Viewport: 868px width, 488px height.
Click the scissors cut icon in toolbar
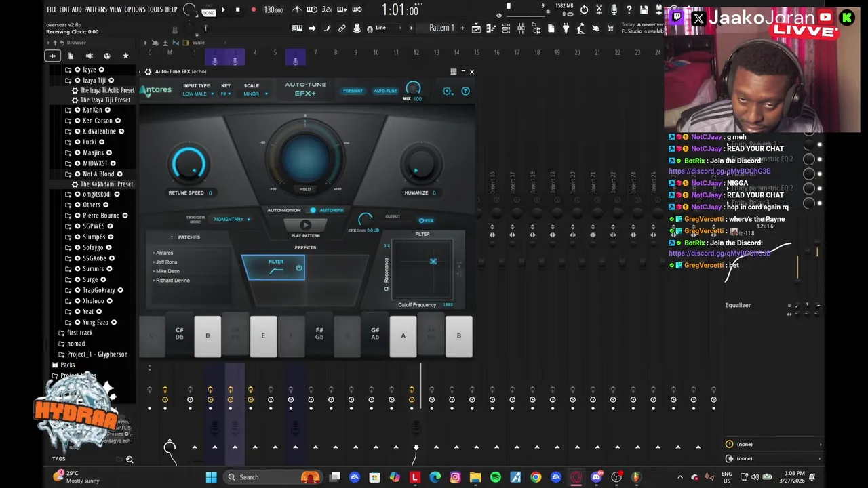pyautogui.click(x=599, y=9)
